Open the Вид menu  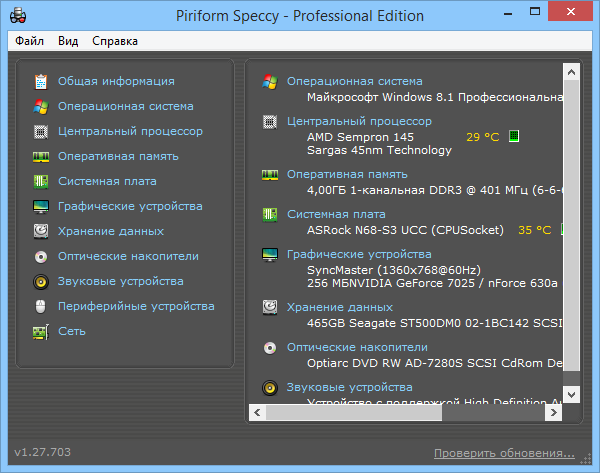(68, 41)
